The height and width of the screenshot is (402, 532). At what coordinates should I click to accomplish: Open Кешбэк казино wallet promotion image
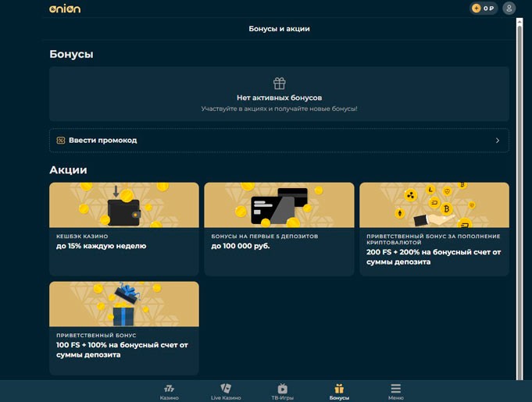[123, 205]
